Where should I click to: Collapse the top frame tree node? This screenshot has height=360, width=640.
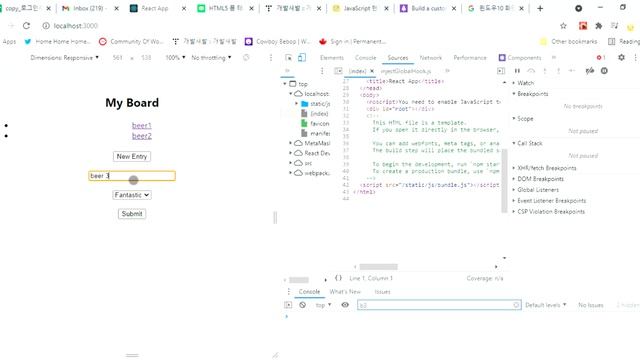285,84
